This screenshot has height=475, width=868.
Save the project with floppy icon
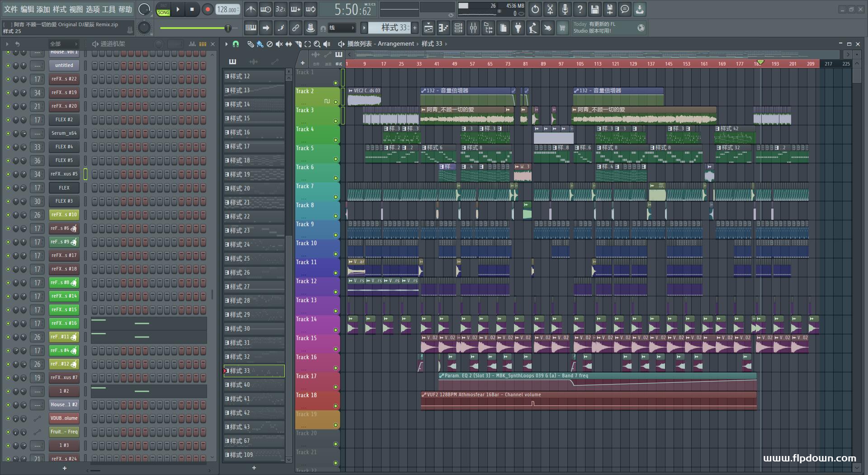tap(595, 9)
